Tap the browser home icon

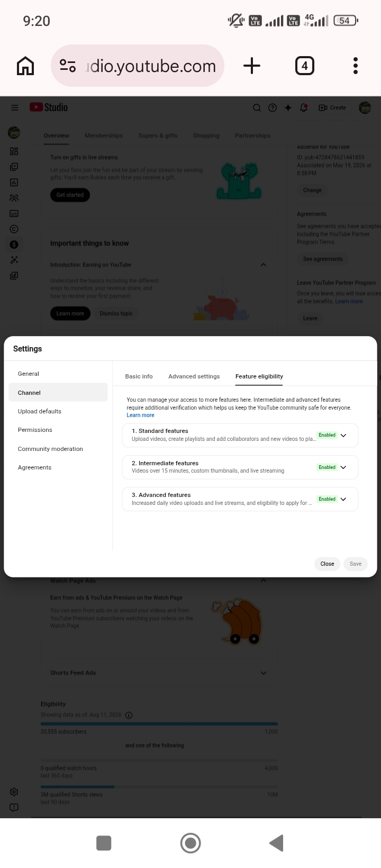click(25, 66)
